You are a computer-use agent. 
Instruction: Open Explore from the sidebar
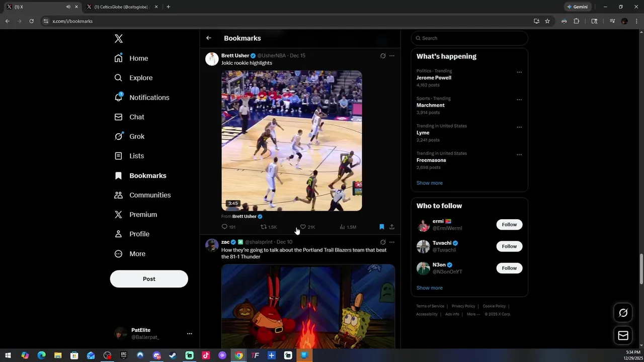[x=133, y=78]
